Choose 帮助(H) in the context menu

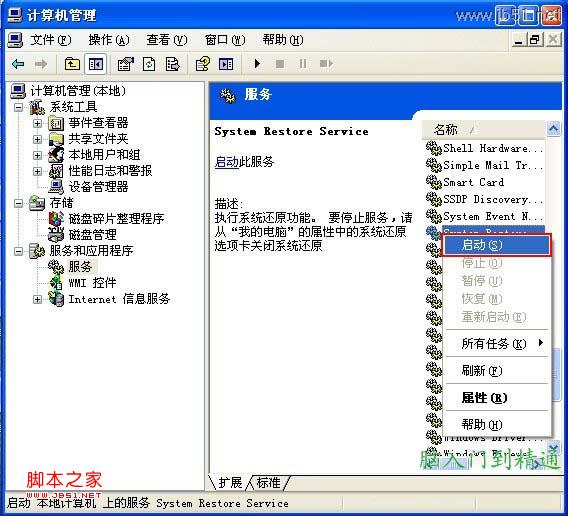pos(497,424)
